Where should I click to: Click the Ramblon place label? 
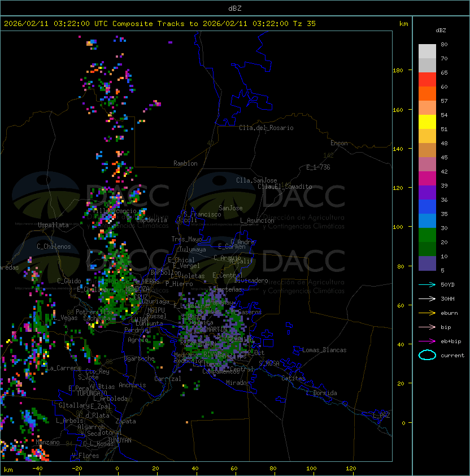click(x=185, y=163)
